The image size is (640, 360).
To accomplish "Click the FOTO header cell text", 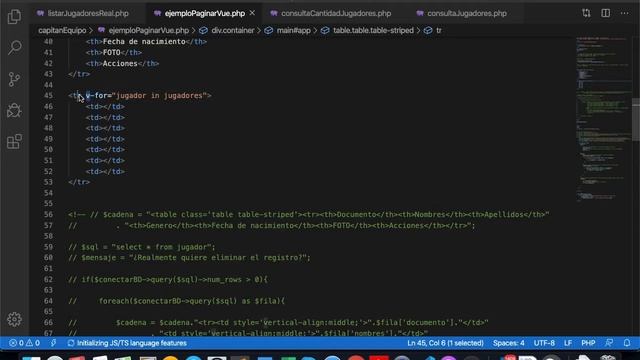I will 111,53.
